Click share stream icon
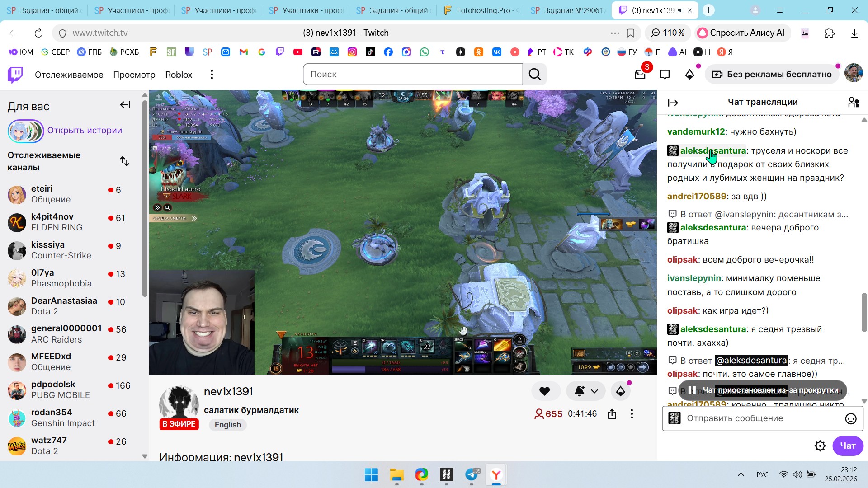 point(612,414)
